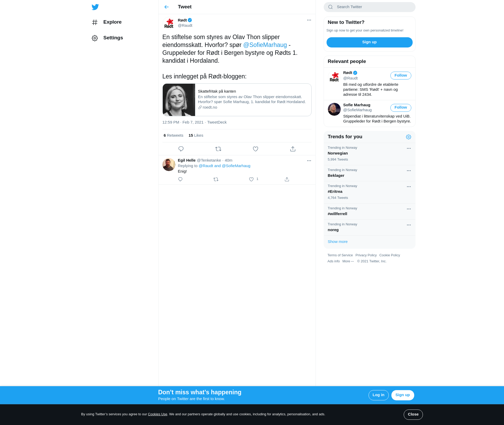Open Egil Helle's profile picture
The width and height of the screenshot is (504, 425).
point(169,165)
